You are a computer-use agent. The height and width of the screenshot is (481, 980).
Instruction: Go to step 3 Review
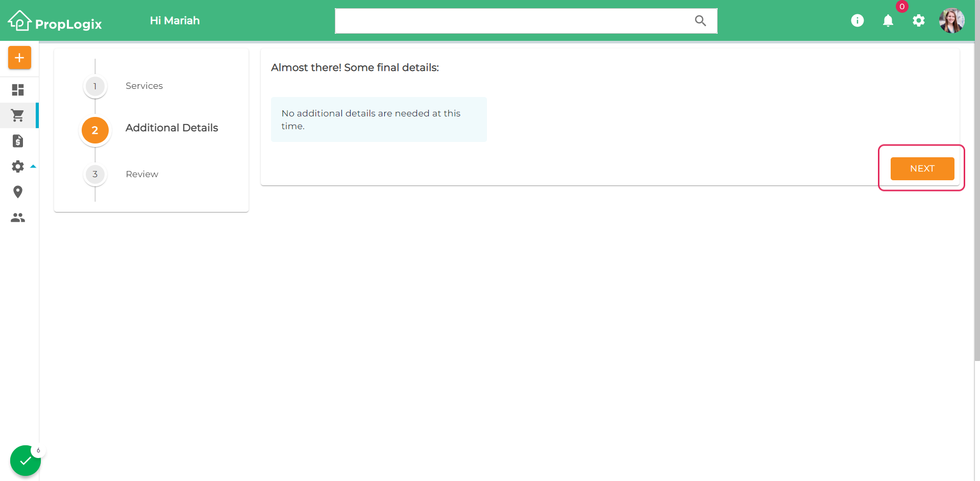pos(121,174)
